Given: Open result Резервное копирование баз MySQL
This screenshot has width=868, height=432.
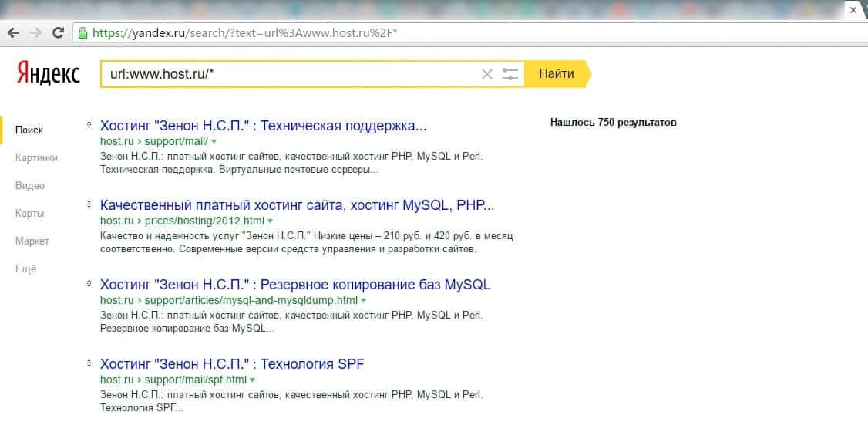Looking at the screenshot, I should [295, 285].
